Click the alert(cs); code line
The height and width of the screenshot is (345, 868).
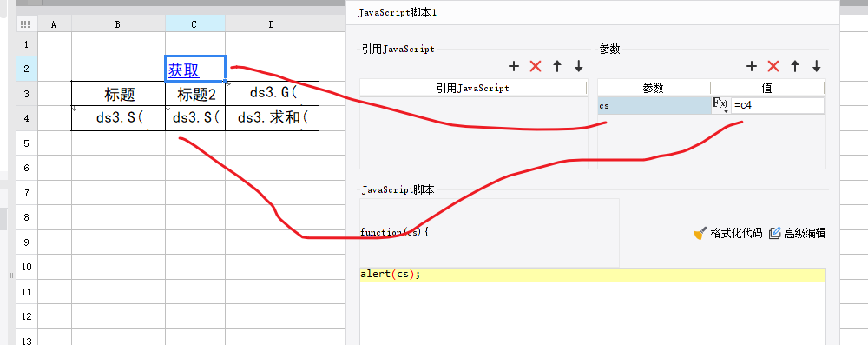(x=592, y=275)
